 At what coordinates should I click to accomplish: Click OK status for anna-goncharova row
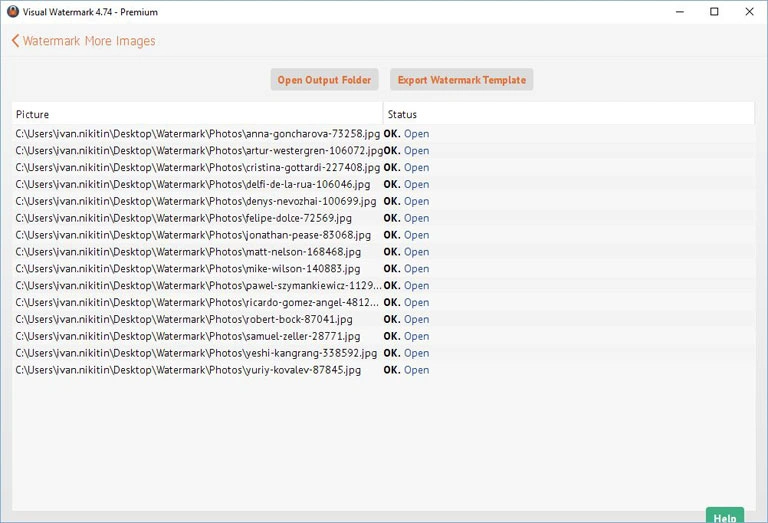(392, 134)
